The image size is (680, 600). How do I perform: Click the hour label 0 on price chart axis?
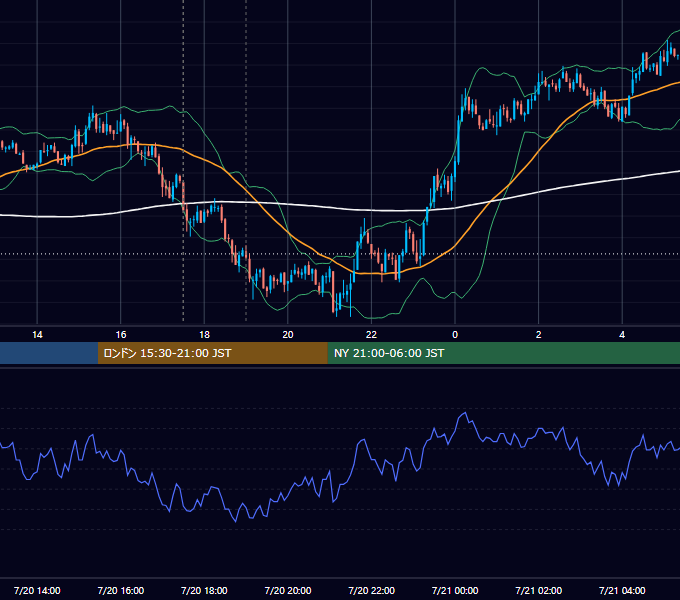[455, 335]
